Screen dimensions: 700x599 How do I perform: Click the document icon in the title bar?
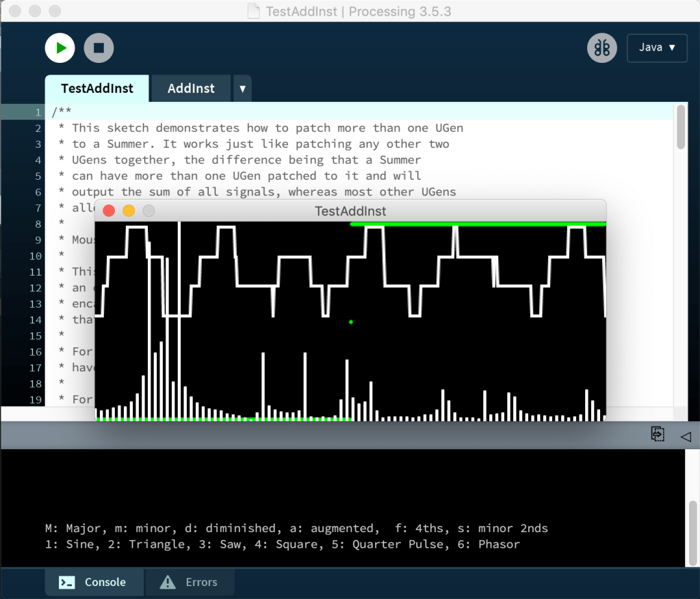[253, 12]
